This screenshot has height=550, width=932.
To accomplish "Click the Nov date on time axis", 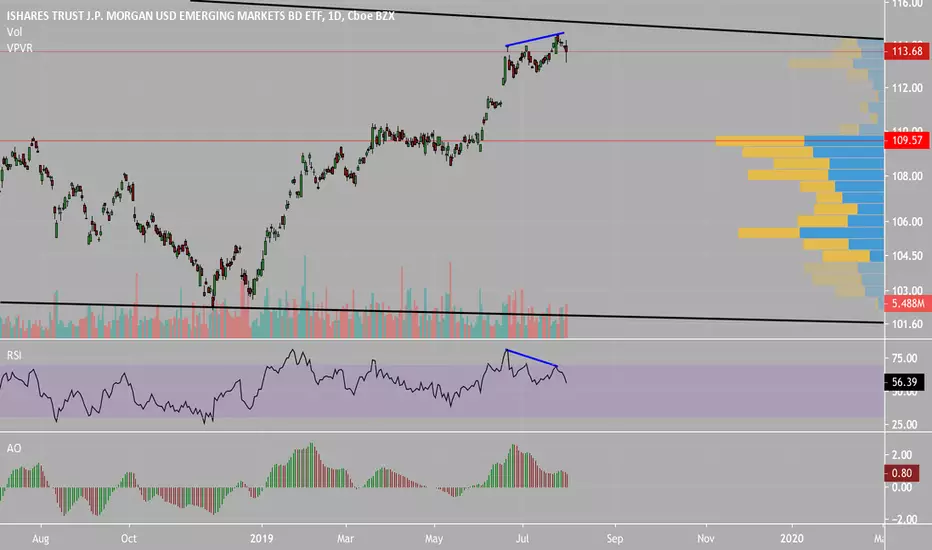I will 706,539.
